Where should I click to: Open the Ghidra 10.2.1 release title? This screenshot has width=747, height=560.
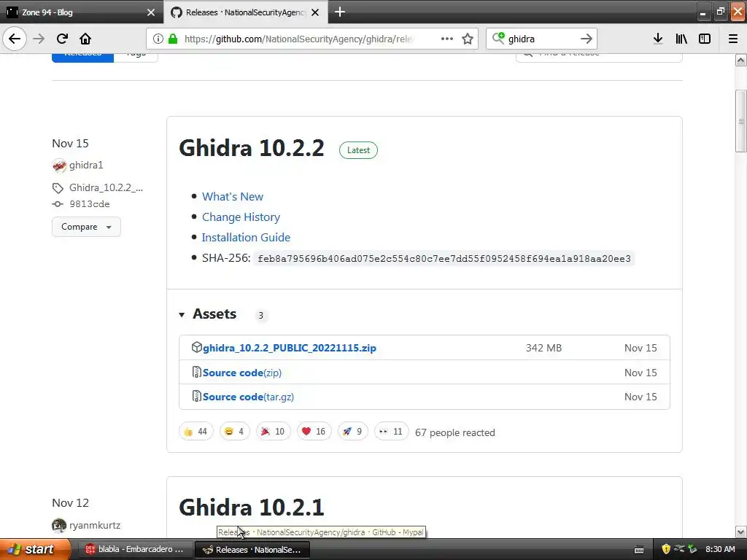252,507
